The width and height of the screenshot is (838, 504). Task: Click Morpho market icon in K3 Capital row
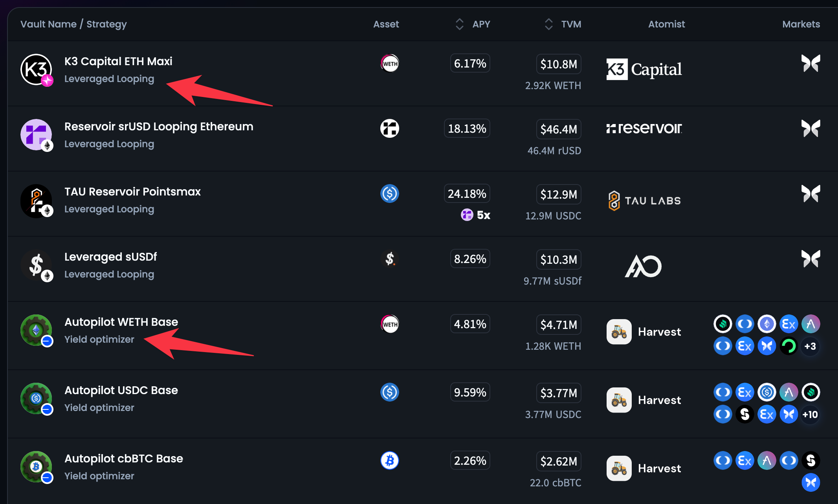(x=810, y=64)
